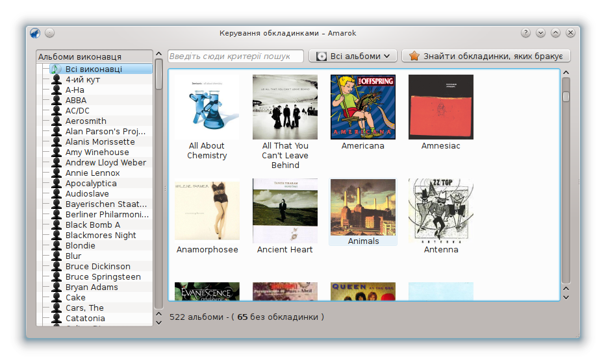Select Catatonia artist

coord(85,319)
